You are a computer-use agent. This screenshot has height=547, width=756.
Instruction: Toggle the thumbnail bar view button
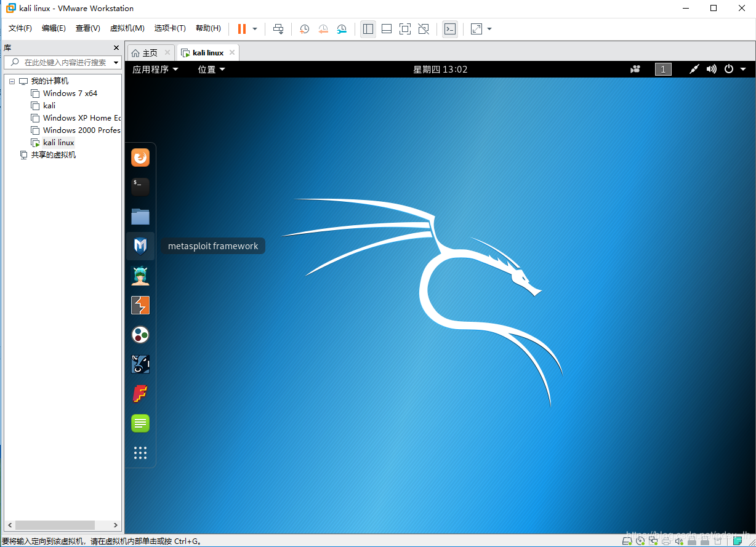click(387, 29)
